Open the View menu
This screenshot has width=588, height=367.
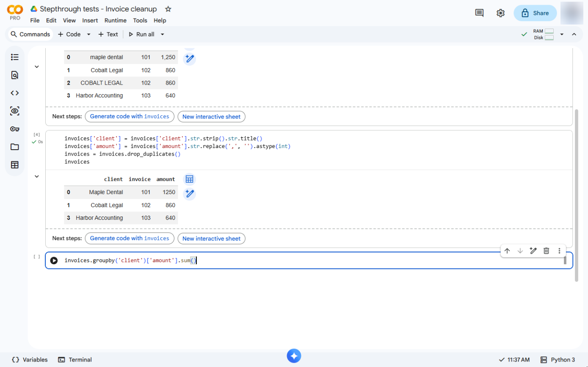[x=69, y=20]
